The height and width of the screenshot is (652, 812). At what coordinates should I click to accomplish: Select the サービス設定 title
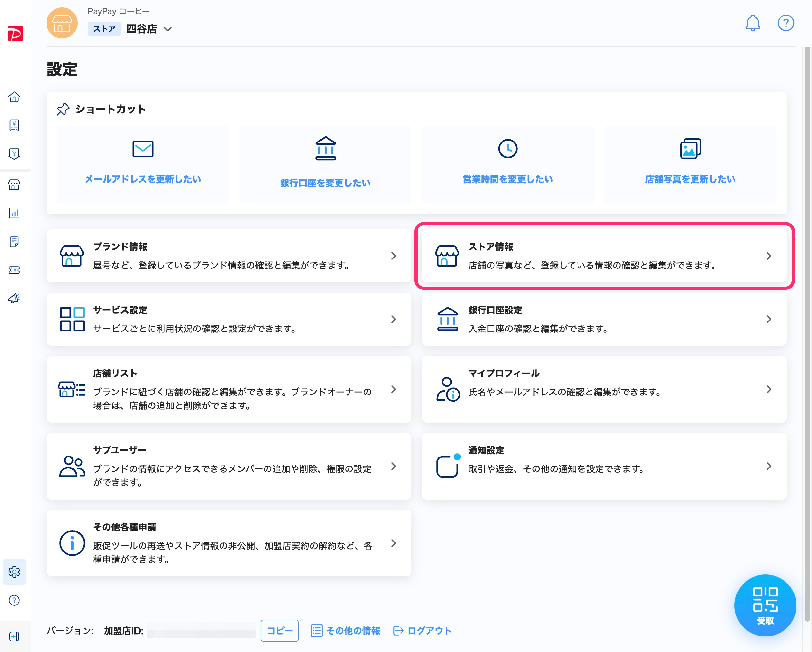click(120, 310)
